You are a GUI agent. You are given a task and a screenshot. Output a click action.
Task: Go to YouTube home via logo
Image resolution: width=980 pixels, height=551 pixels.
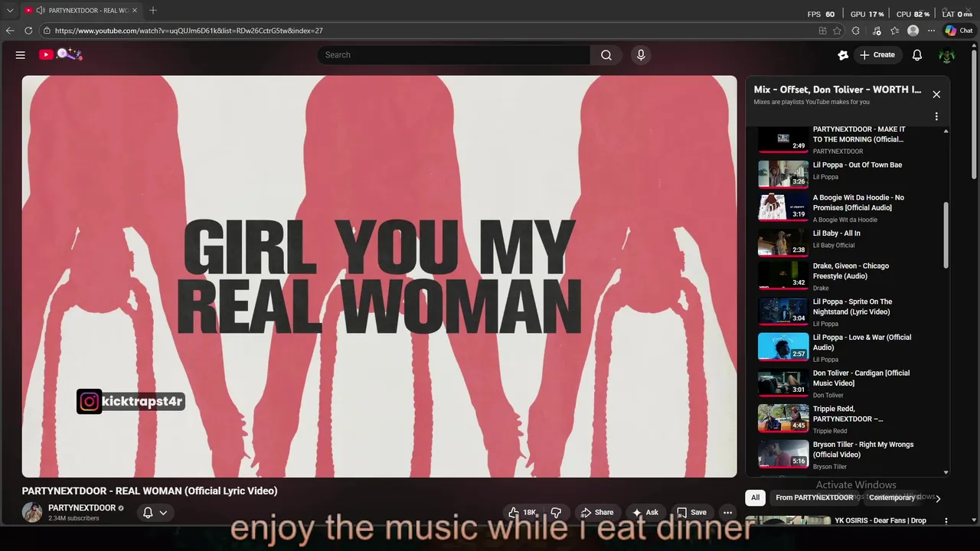60,54
